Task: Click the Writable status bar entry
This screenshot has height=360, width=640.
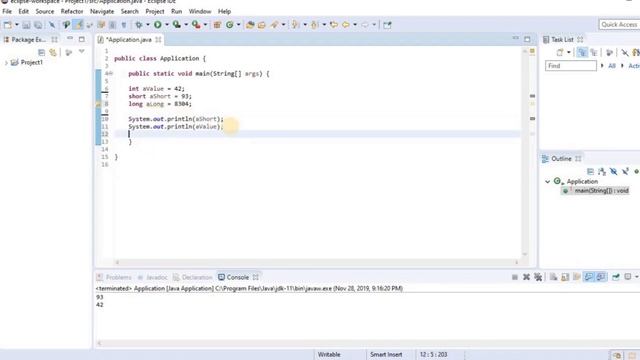Action: tap(329, 354)
